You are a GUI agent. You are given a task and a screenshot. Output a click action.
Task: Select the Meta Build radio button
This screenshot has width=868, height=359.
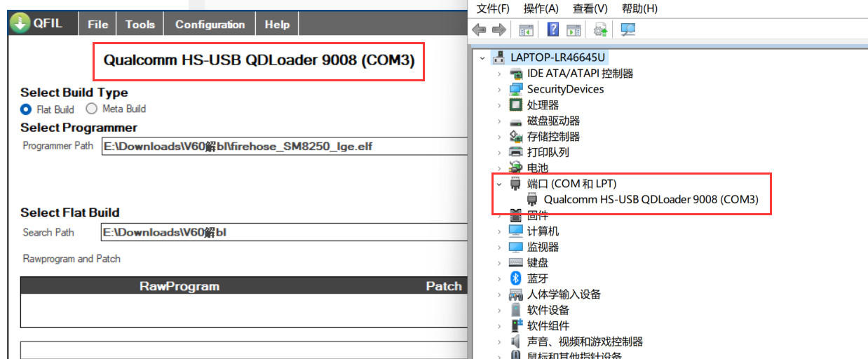point(91,109)
